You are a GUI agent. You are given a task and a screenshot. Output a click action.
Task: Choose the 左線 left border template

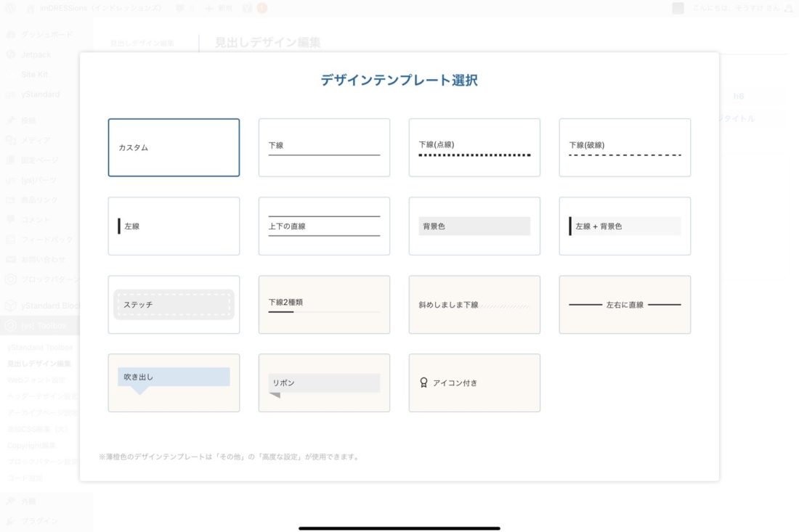[x=174, y=226]
